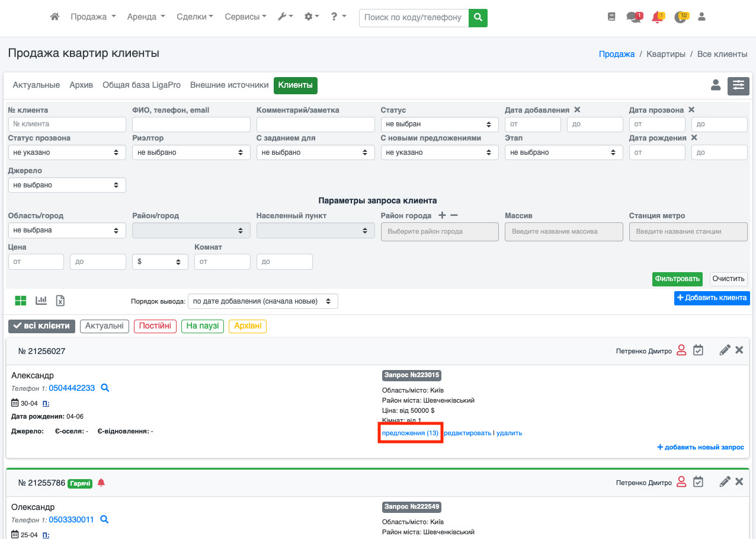Open chat messages icon in navbar
This screenshot has width=756, height=539.
click(x=633, y=17)
